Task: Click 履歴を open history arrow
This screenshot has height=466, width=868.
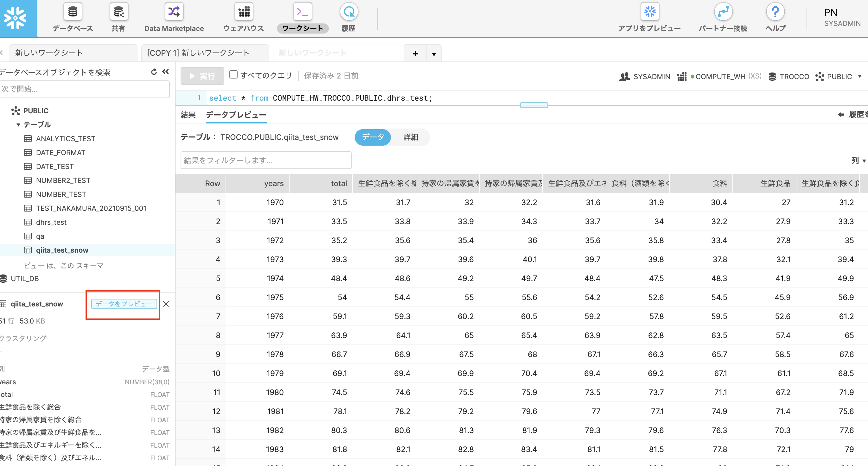Action: coord(841,115)
